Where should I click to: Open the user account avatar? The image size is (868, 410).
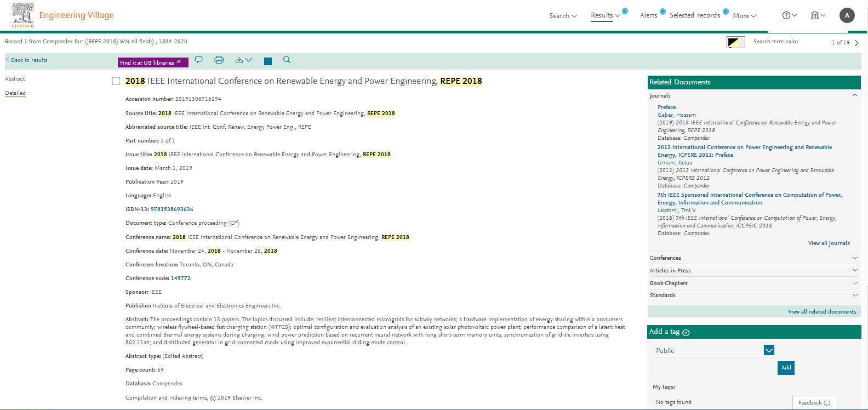(847, 15)
